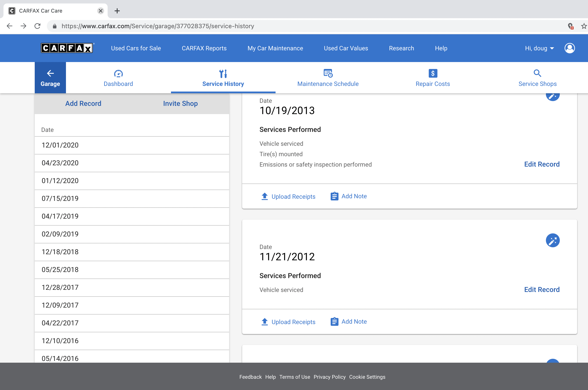Image resolution: width=588 pixels, height=390 pixels.
Task: Click the browser forward arrow
Action: tap(23, 26)
